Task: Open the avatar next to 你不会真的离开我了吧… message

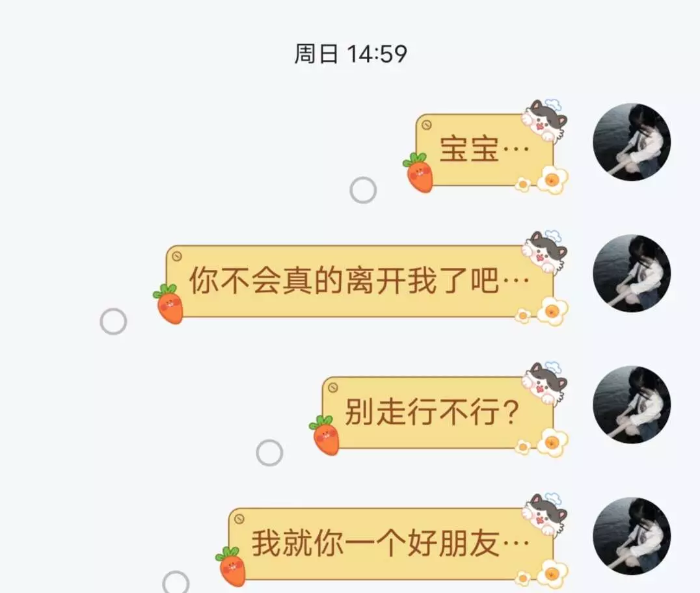Action: (631, 273)
